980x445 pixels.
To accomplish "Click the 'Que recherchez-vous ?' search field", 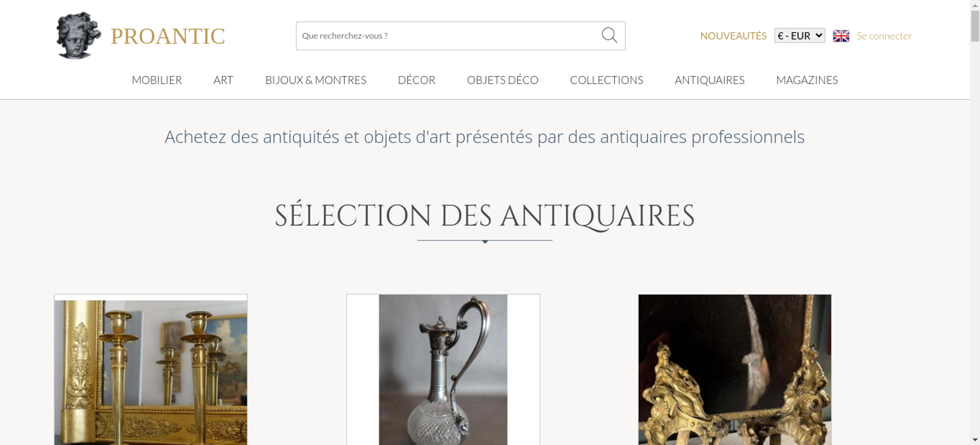I will [x=448, y=36].
